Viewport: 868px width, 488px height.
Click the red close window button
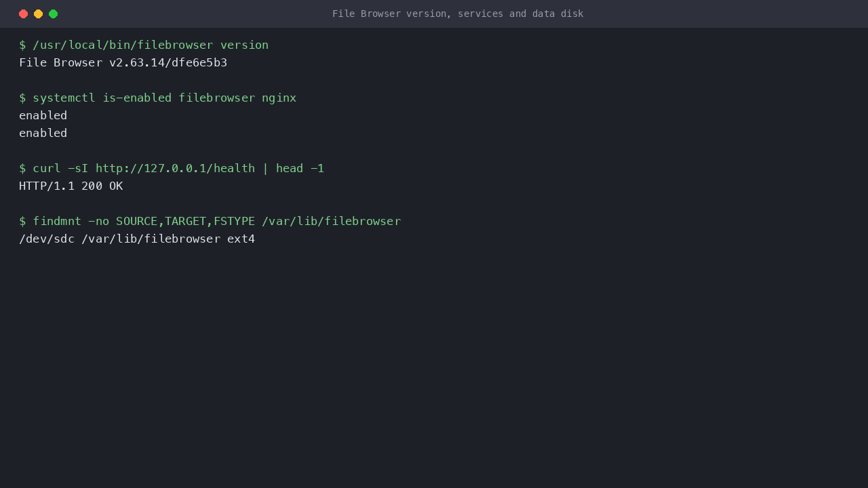(x=24, y=14)
